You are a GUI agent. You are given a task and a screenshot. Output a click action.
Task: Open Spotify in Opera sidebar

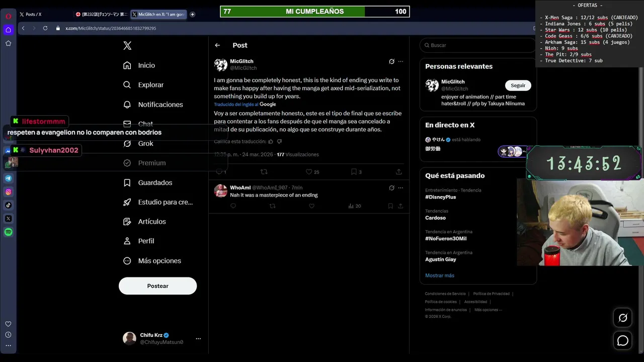point(9,232)
